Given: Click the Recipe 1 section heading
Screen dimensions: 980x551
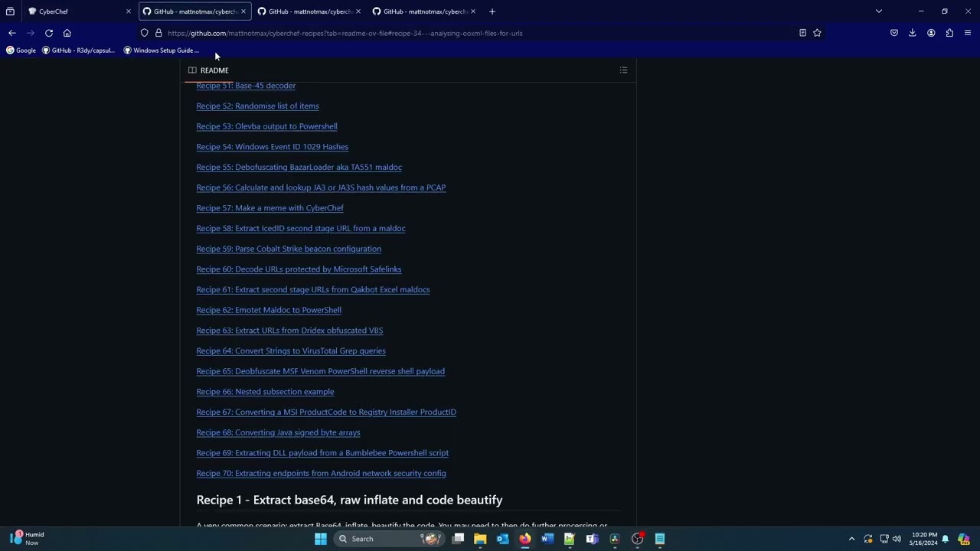Looking at the screenshot, I should click(x=349, y=500).
